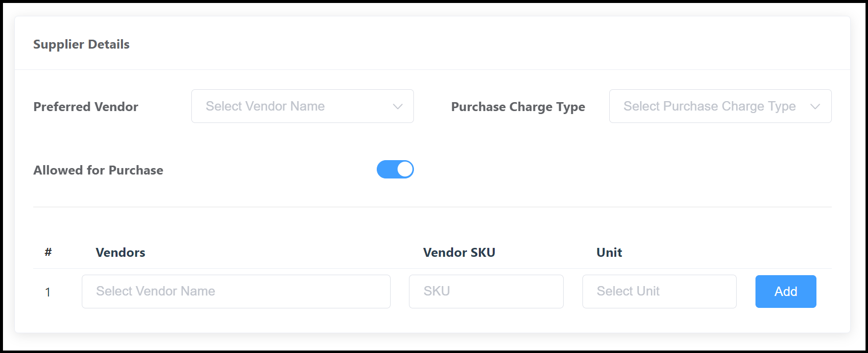Disable the Allowed for Purchase toggle
This screenshot has width=868, height=353.
pos(395,169)
